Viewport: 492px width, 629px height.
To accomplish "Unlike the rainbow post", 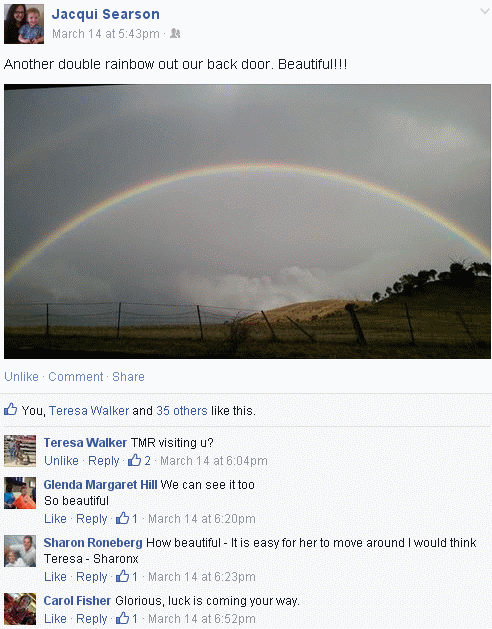I will (x=21, y=377).
